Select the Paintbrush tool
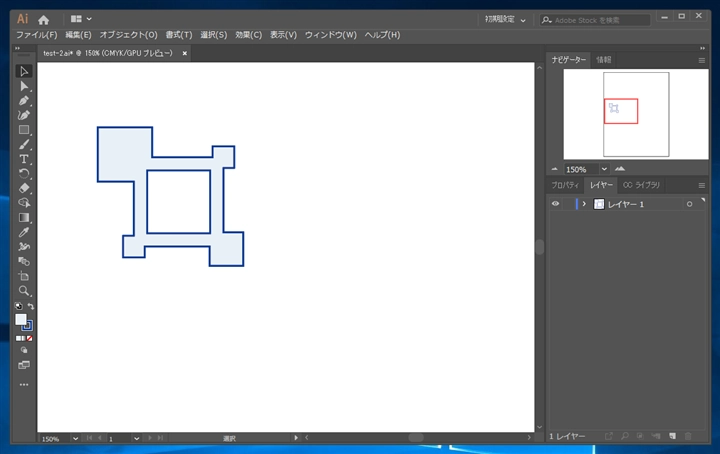The height and width of the screenshot is (454, 720). pos(24,145)
